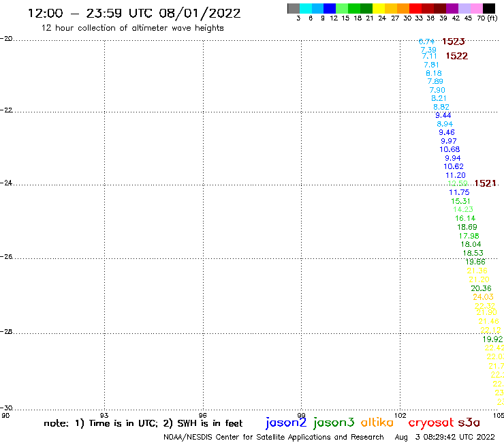Select the cryosat satellite legend label
The width and height of the screenshot is (504, 443).
(x=431, y=423)
